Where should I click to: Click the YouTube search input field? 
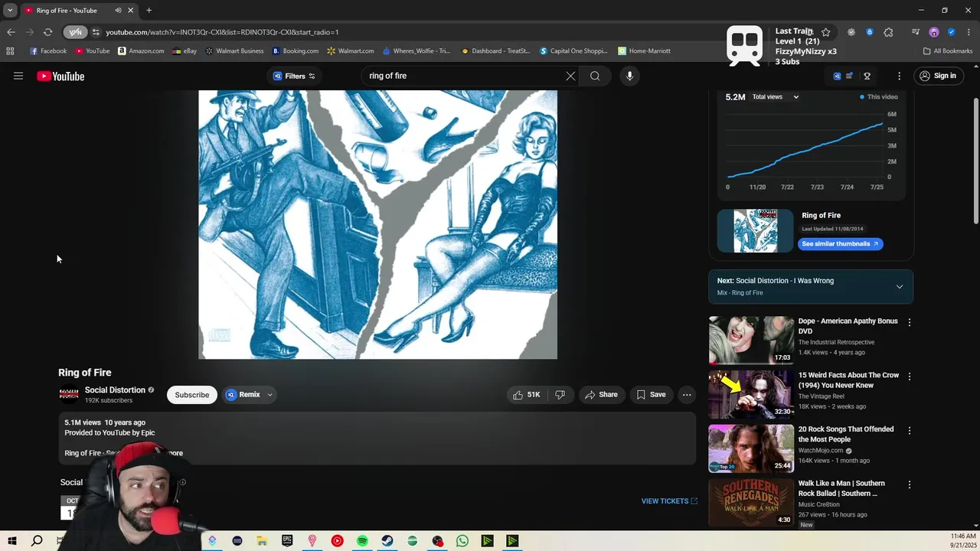click(463, 76)
